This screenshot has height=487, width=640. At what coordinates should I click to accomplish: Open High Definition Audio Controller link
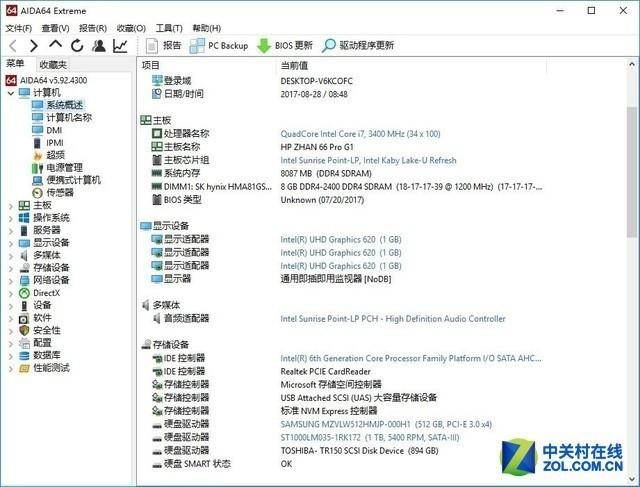click(x=393, y=319)
